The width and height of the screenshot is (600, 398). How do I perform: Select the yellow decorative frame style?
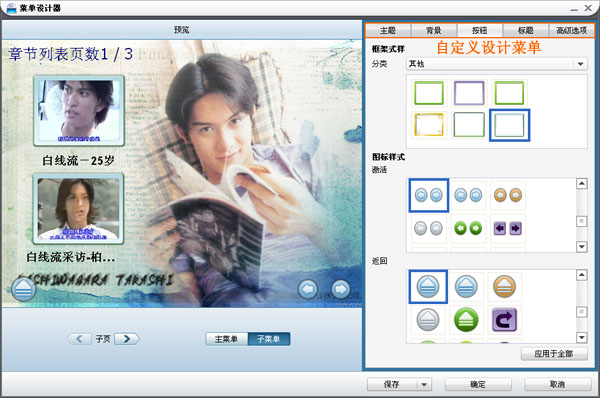point(429,124)
